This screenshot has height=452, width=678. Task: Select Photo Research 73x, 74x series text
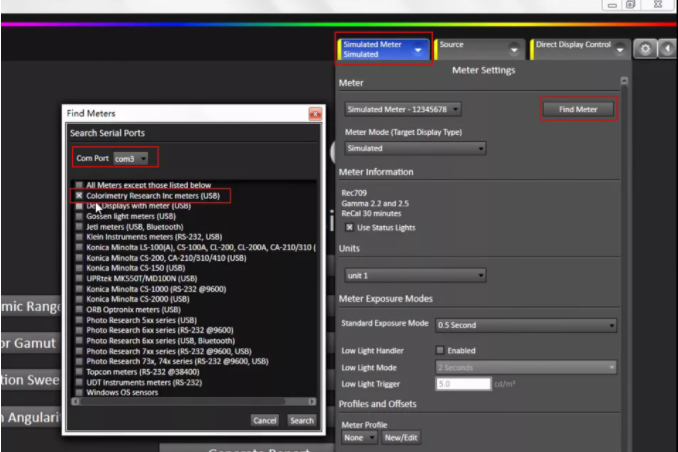click(177, 361)
